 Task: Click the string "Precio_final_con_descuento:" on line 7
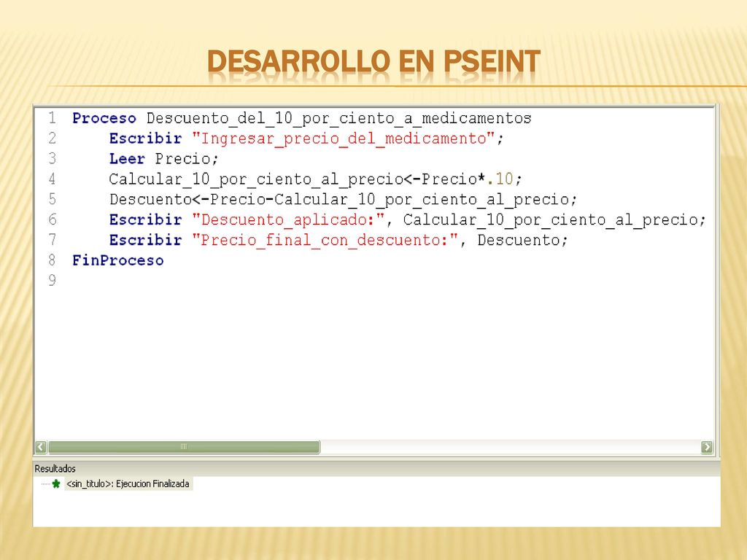tap(325, 240)
